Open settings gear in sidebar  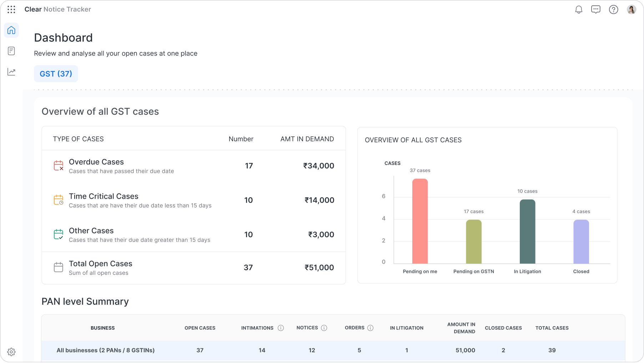click(11, 352)
